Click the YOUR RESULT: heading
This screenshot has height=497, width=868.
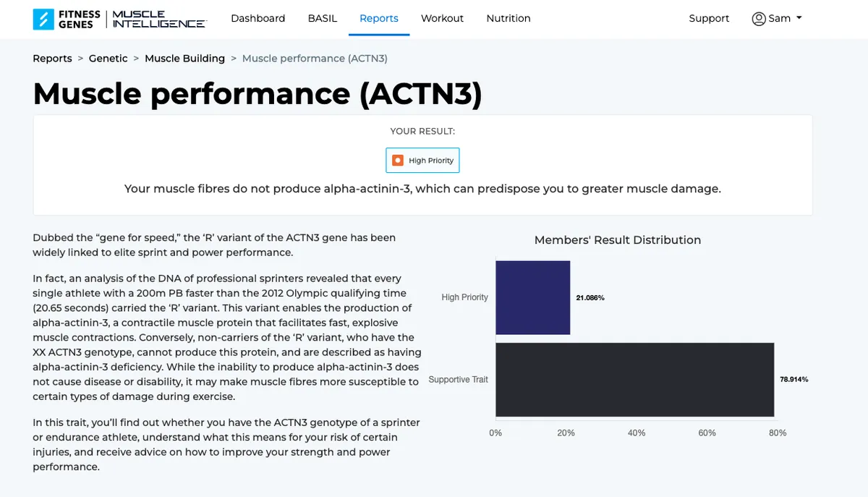422,132
